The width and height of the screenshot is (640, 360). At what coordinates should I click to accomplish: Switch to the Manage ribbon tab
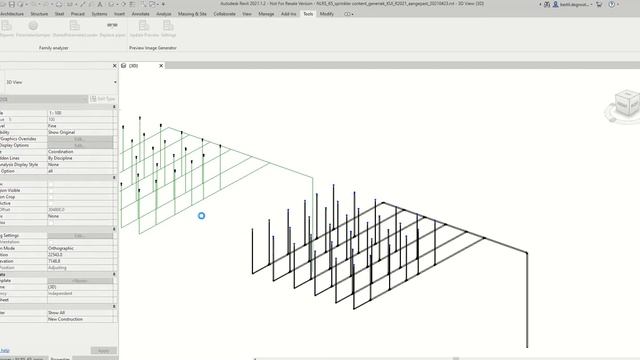pyautogui.click(x=266, y=14)
